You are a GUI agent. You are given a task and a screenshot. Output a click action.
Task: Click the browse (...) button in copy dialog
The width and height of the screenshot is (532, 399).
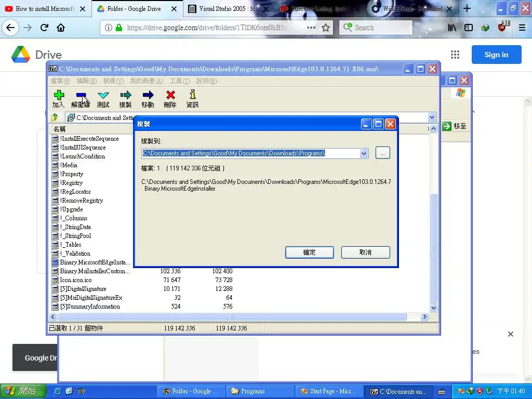(x=383, y=153)
